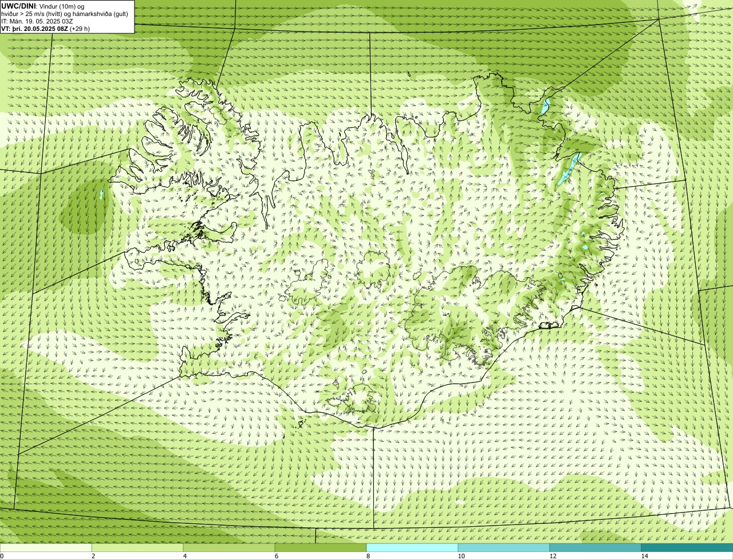Viewport: 733px width, 560px height.
Task: Click the 0–2 palest color band in scale
Action: pyautogui.click(x=46, y=547)
